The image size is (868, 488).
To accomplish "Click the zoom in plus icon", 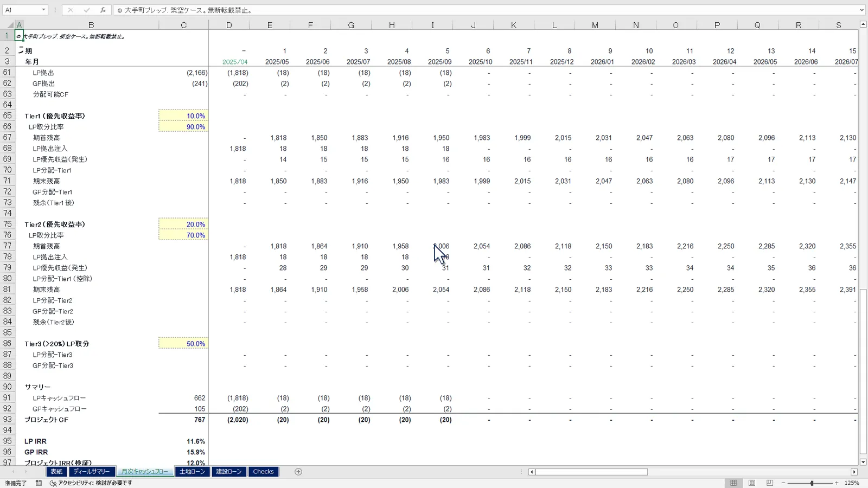I will (837, 483).
